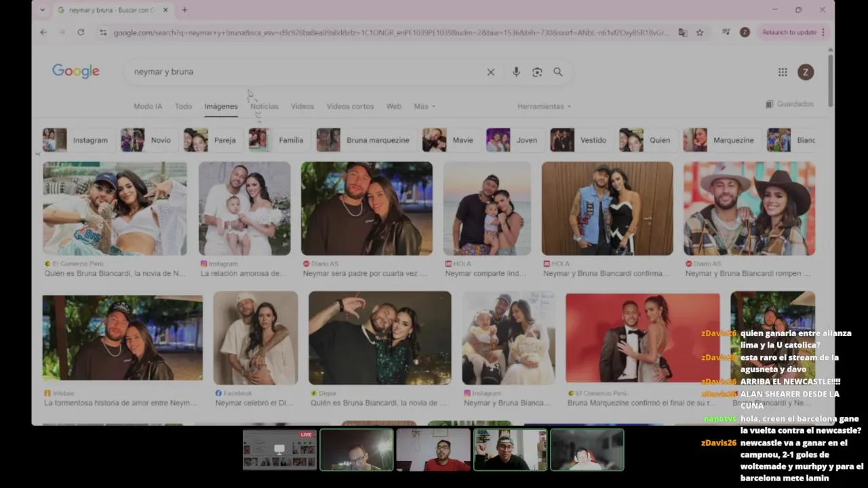This screenshot has height=488, width=868.
Task: Switch to Videos tab
Action: tap(302, 106)
